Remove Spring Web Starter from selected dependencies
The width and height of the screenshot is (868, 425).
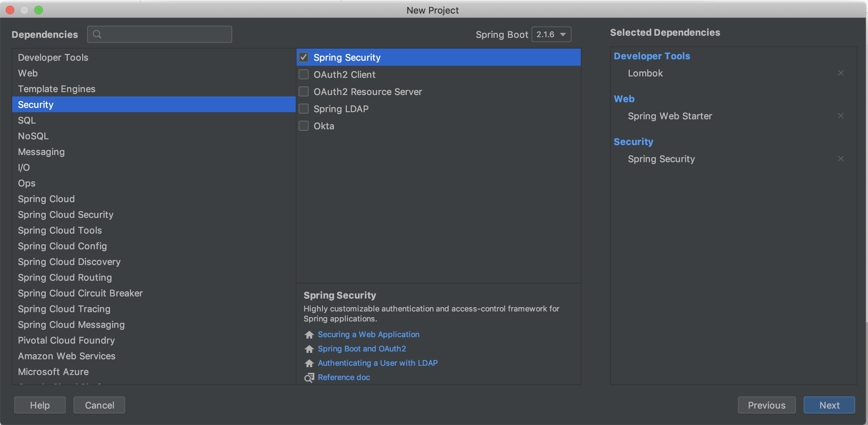(x=840, y=116)
